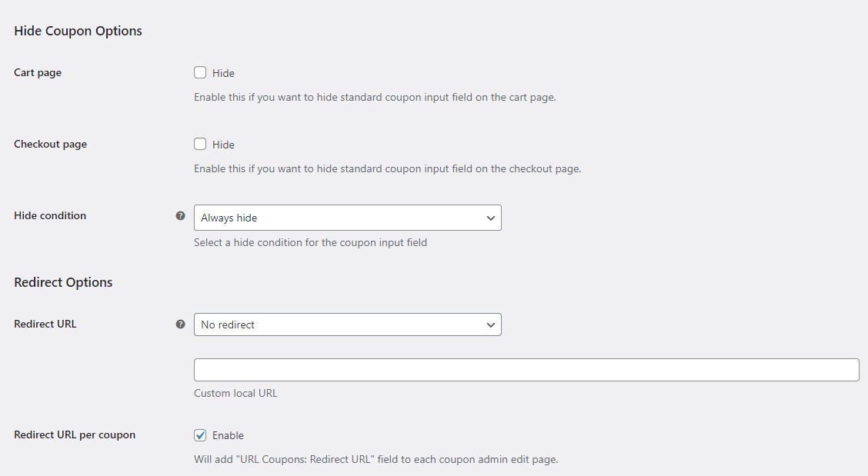Click the Hide checkbox label for Cart page
Screen dimensions: 868x476
(x=223, y=72)
